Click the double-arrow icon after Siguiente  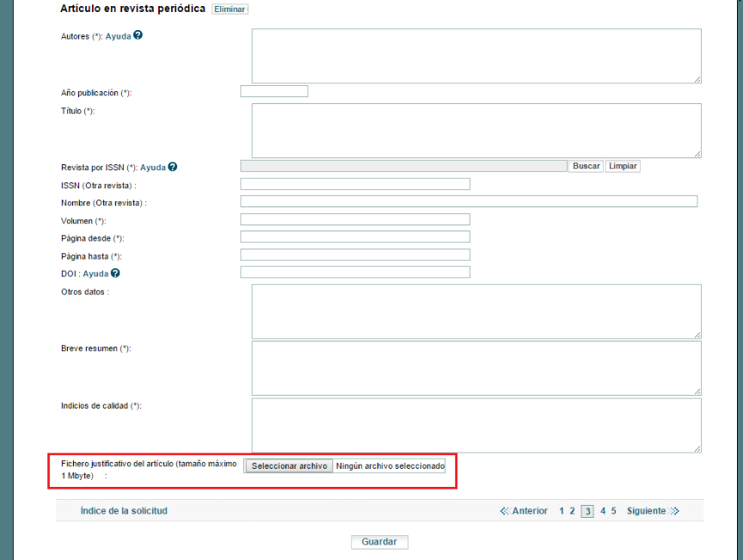(x=674, y=511)
